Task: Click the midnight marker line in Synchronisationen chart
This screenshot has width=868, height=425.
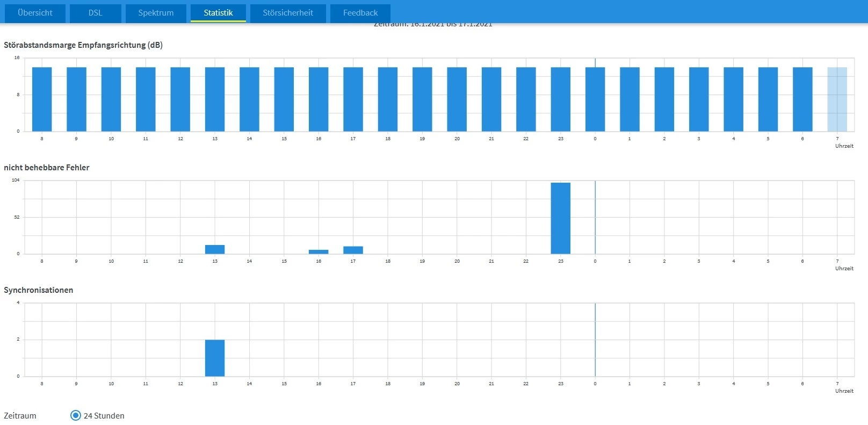Action: [x=595, y=340]
